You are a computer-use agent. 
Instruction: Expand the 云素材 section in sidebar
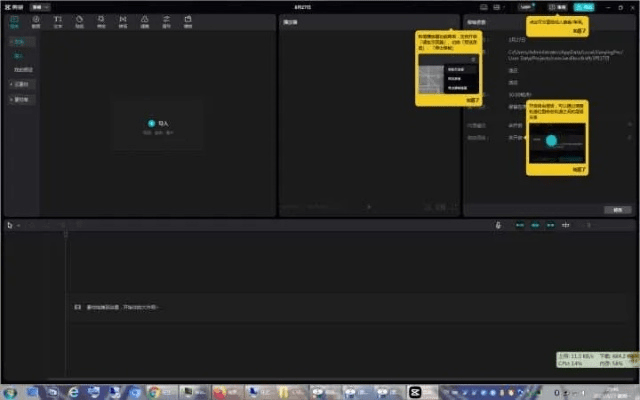point(21,84)
